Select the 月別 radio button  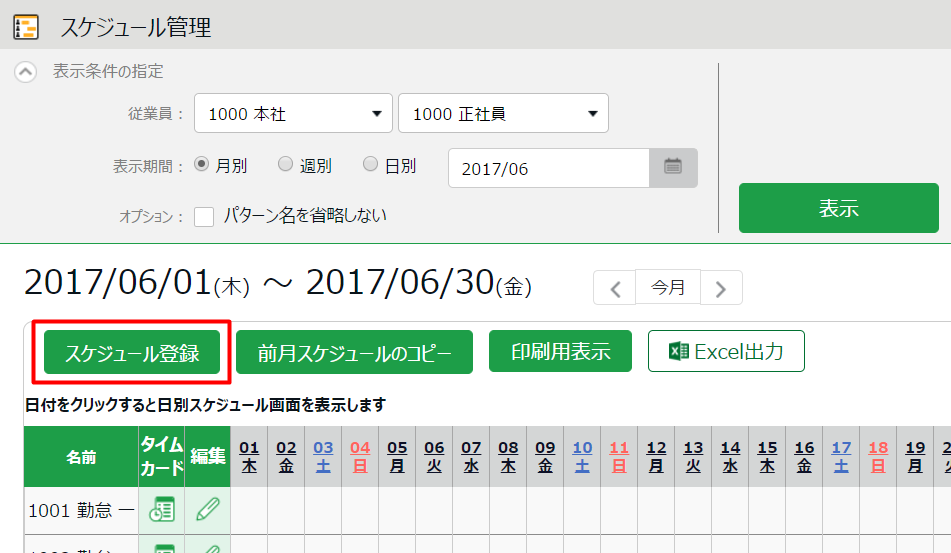[x=202, y=165]
